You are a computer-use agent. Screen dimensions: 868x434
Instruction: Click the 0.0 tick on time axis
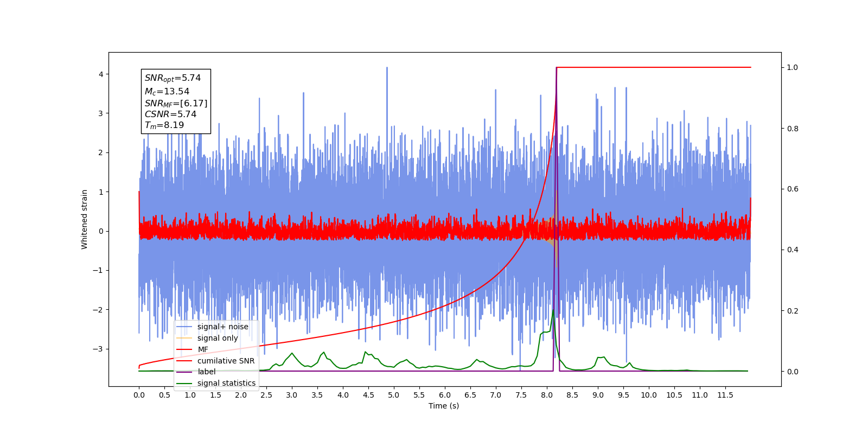(x=139, y=395)
